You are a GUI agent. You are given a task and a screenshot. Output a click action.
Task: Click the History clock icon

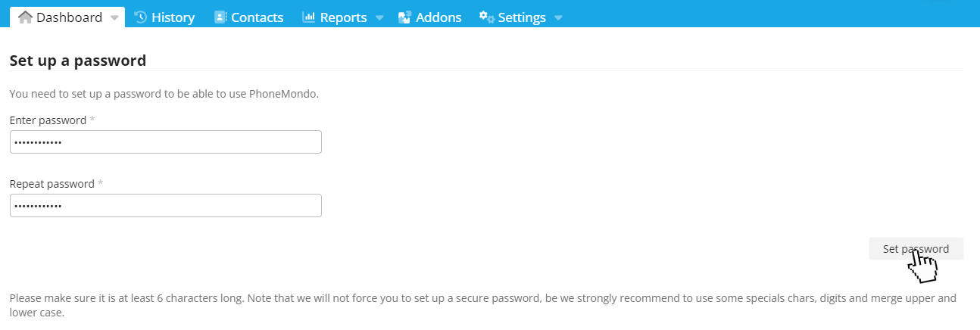point(140,17)
